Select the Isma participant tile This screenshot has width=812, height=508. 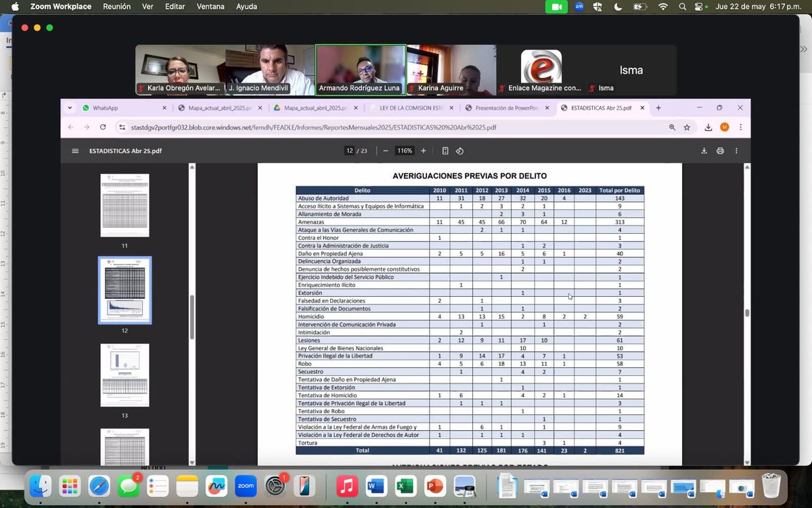tap(631, 70)
